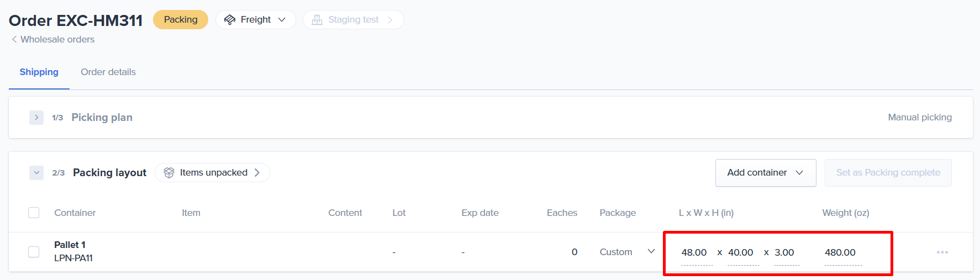Open the Pallet 1 three-dot menu

pos(942,252)
